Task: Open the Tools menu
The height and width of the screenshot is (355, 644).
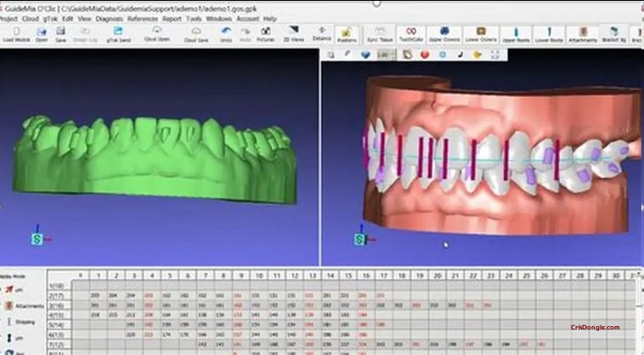Action: pos(192,18)
